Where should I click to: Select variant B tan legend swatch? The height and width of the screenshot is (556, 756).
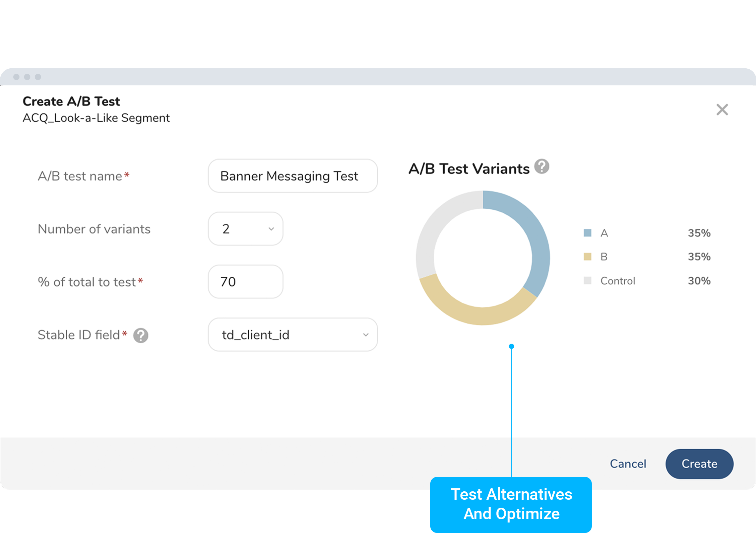(588, 257)
